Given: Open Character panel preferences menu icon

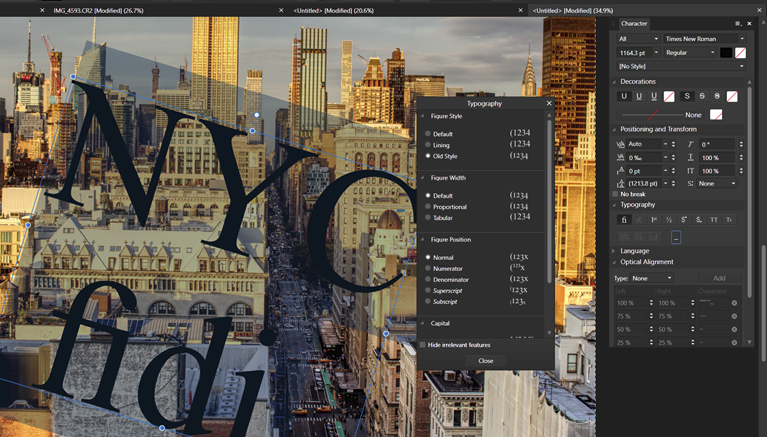Looking at the screenshot, I should (738, 23).
